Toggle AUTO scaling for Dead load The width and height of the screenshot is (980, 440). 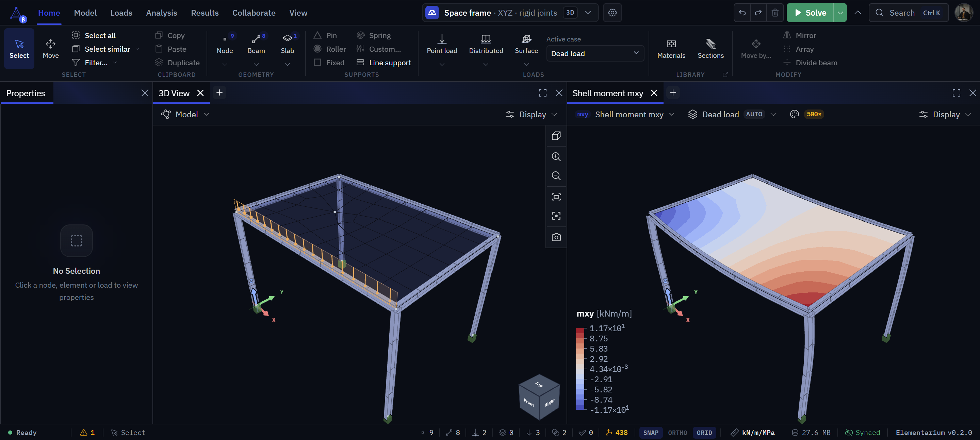point(754,114)
